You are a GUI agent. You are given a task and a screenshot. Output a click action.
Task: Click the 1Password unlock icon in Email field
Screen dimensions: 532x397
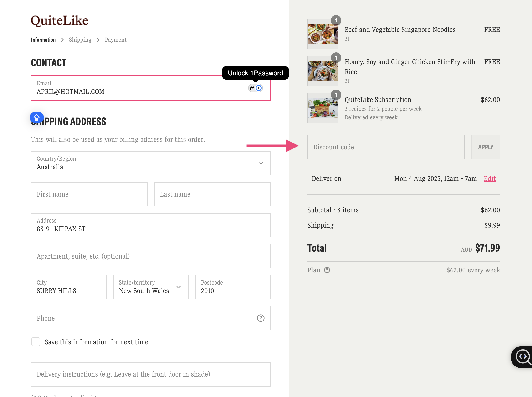[x=255, y=88]
